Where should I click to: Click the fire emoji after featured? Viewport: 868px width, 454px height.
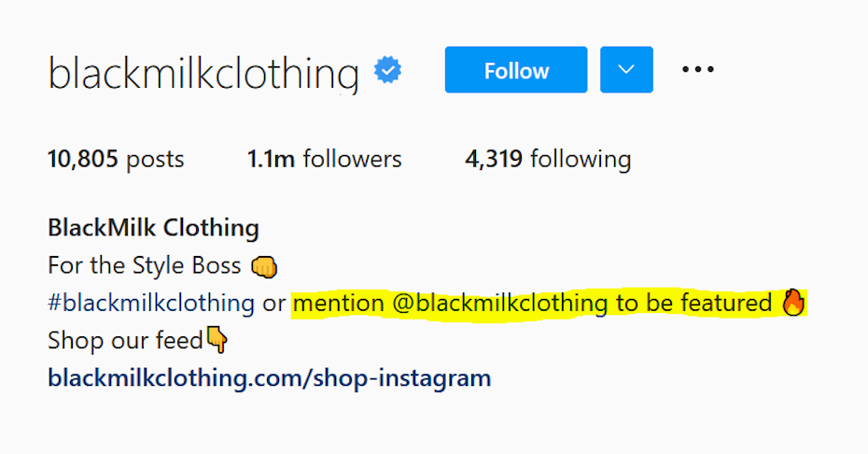[x=793, y=302]
